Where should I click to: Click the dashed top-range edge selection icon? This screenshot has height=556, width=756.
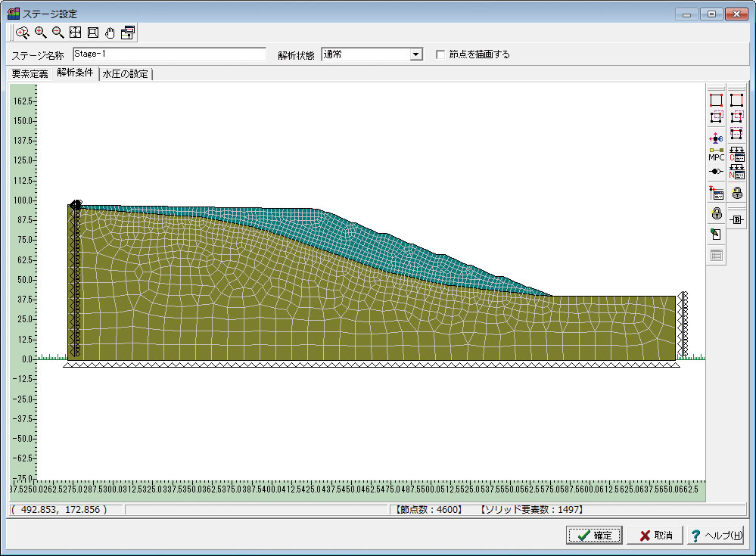pyautogui.click(x=736, y=133)
